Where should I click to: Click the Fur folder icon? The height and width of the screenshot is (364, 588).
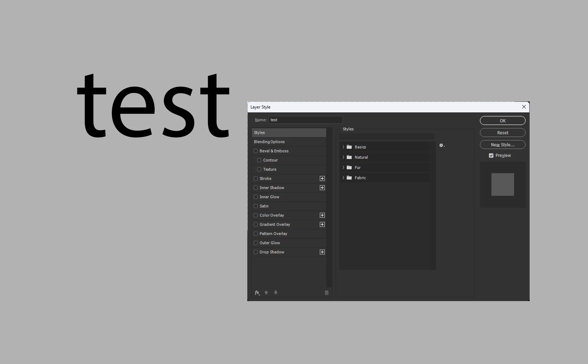pos(349,168)
